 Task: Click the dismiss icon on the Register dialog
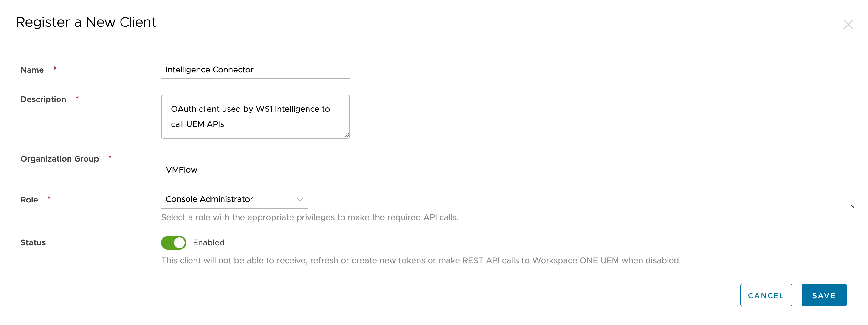[848, 24]
